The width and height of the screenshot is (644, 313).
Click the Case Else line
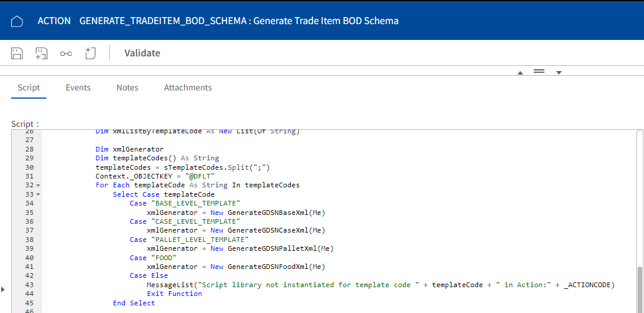pos(148,275)
